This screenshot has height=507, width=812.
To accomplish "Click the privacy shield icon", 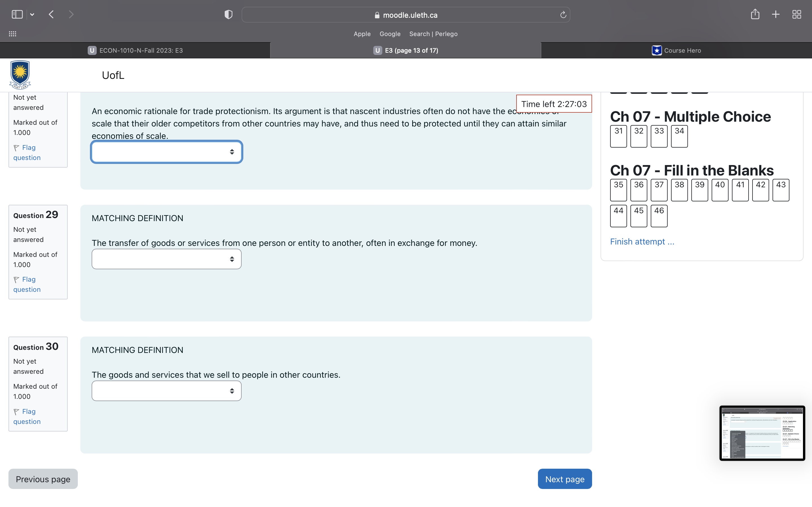I will pos(228,14).
